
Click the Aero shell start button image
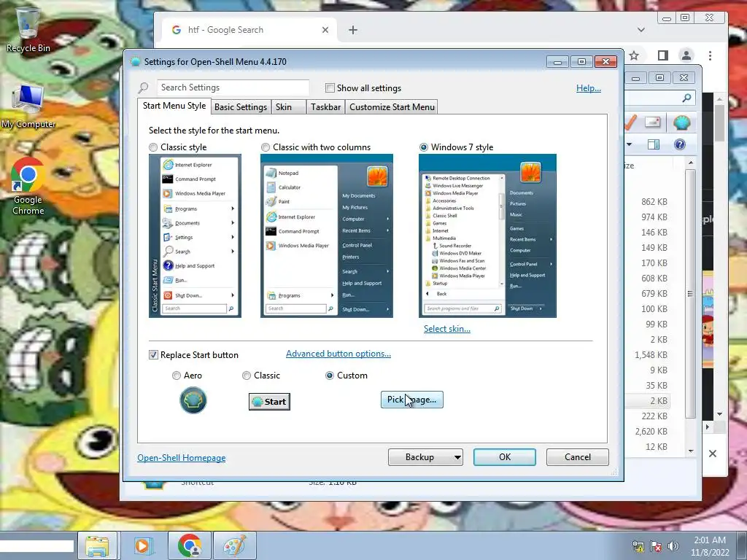[x=193, y=400]
